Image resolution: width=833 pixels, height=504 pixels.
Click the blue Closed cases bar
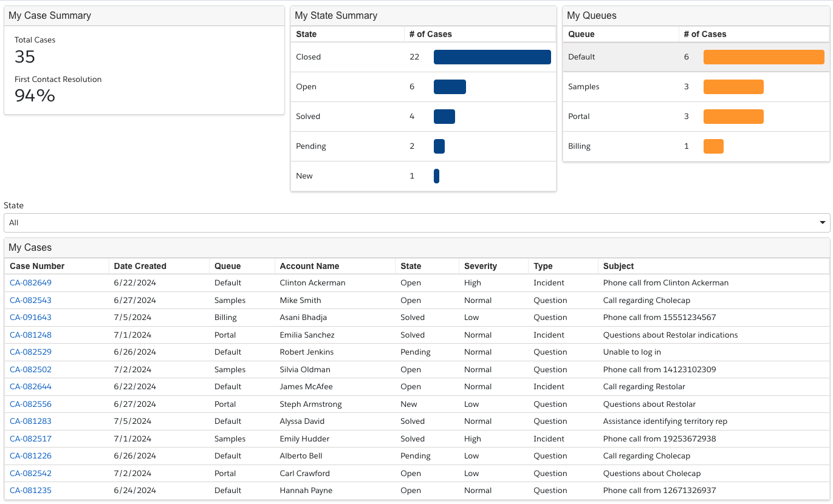tap(492, 57)
